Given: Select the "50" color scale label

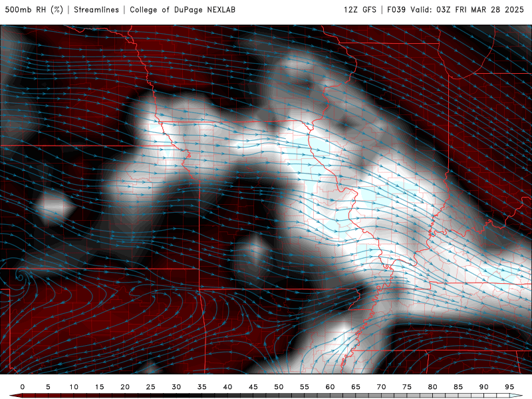Looking at the screenshot, I should [x=279, y=387].
